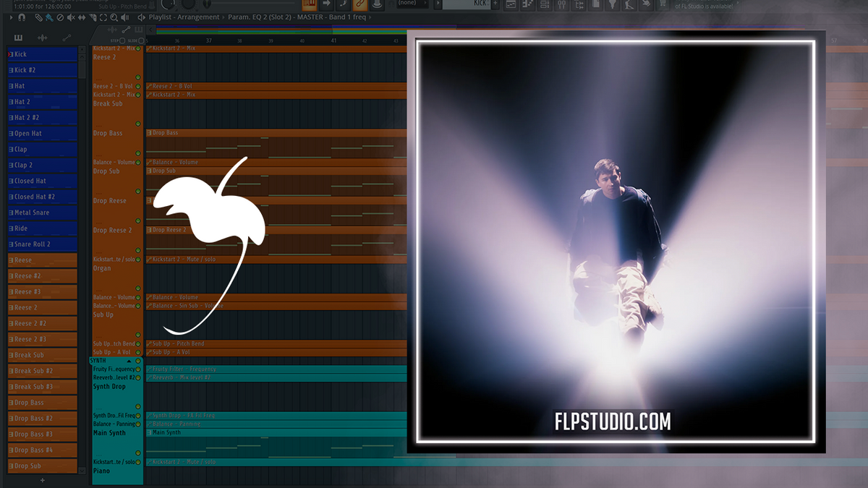Toggle mute on Sub Up - A Vol track
Screen dimensions: 868x488
pyautogui.click(x=137, y=352)
